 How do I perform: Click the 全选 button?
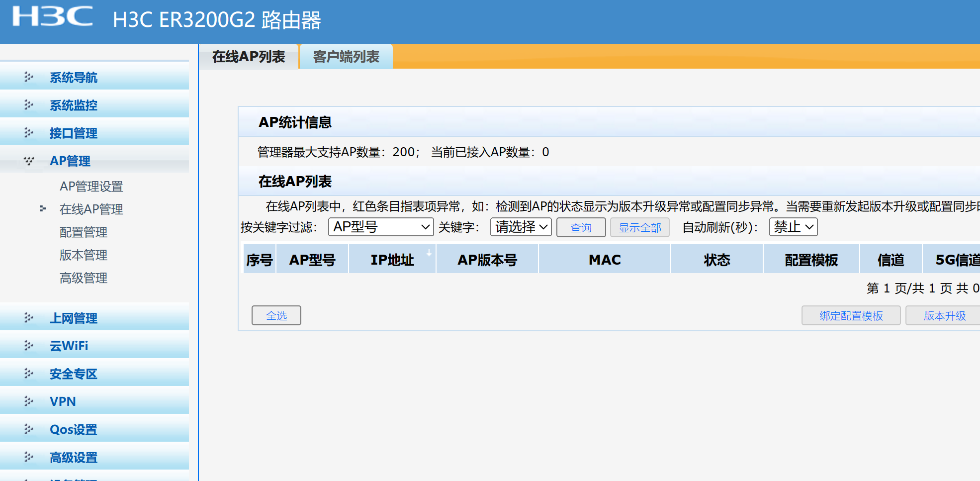[276, 315]
